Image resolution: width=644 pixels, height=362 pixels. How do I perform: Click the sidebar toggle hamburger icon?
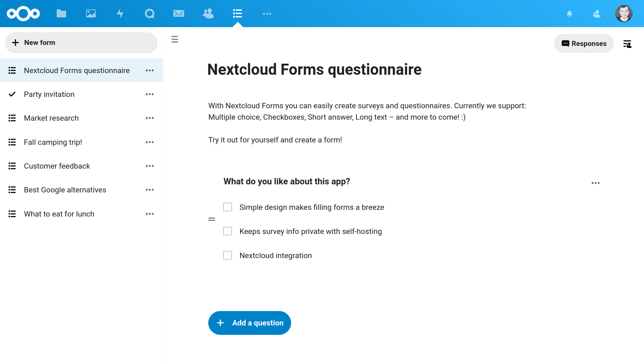point(174,39)
